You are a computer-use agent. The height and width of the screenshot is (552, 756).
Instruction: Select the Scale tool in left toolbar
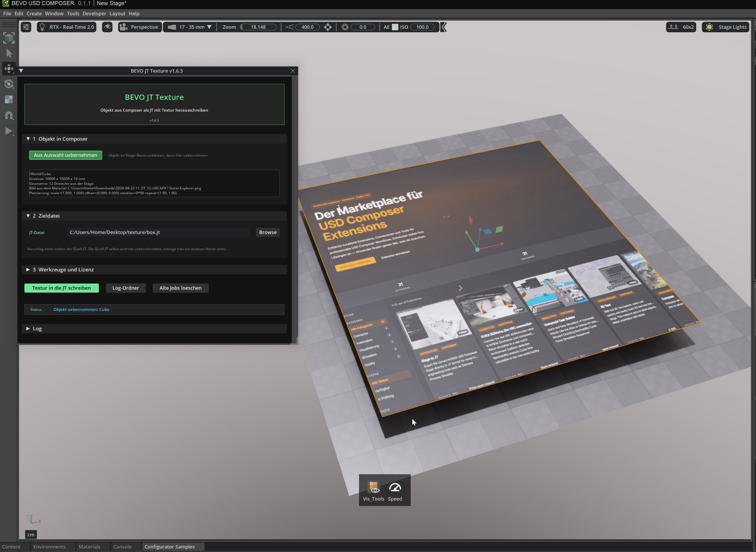[9, 99]
